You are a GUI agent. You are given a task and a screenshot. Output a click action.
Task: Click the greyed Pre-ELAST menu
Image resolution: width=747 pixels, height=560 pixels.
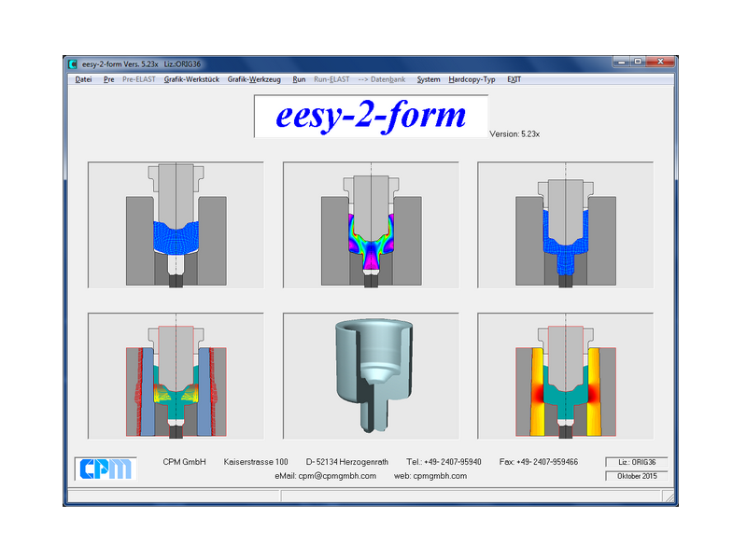(138, 79)
